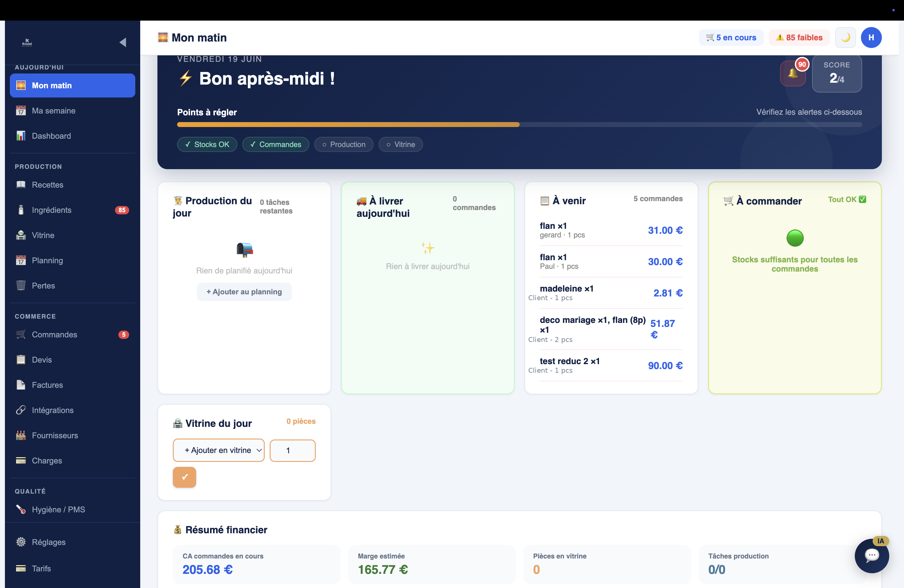Click the 90.00 € amount for test reduc
Viewport: 904px width, 588px height.
pos(665,365)
